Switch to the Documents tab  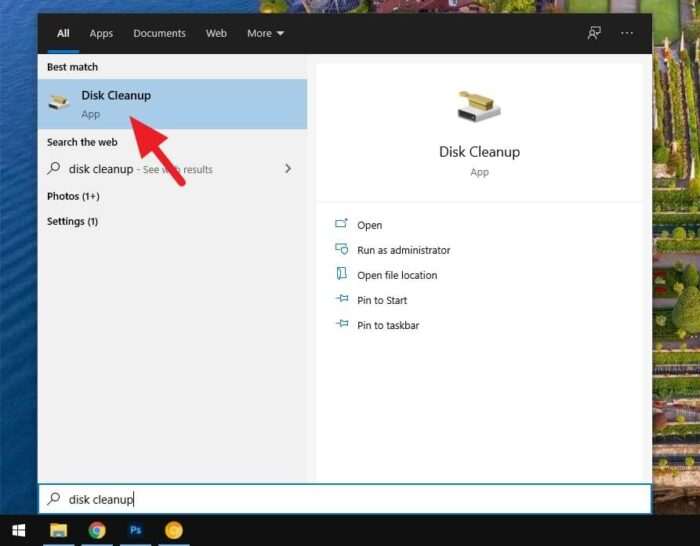pyautogui.click(x=159, y=33)
